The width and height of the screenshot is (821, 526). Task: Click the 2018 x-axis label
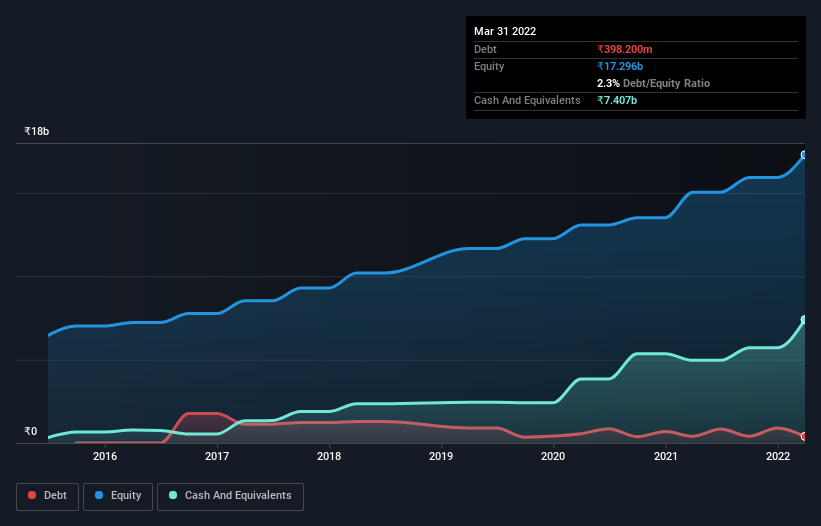pos(329,456)
